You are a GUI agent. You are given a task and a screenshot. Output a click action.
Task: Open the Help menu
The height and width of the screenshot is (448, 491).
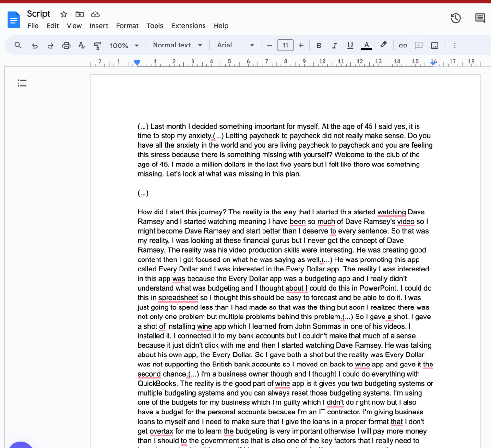221,26
